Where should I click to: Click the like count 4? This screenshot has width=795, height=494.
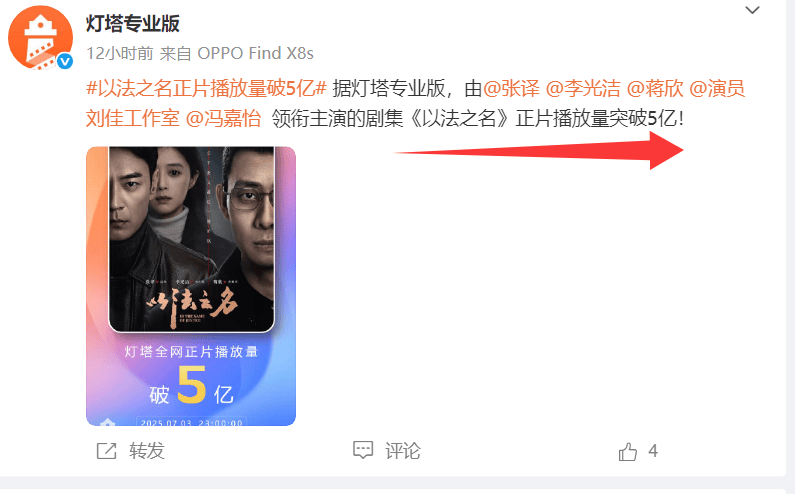pyautogui.click(x=653, y=450)
